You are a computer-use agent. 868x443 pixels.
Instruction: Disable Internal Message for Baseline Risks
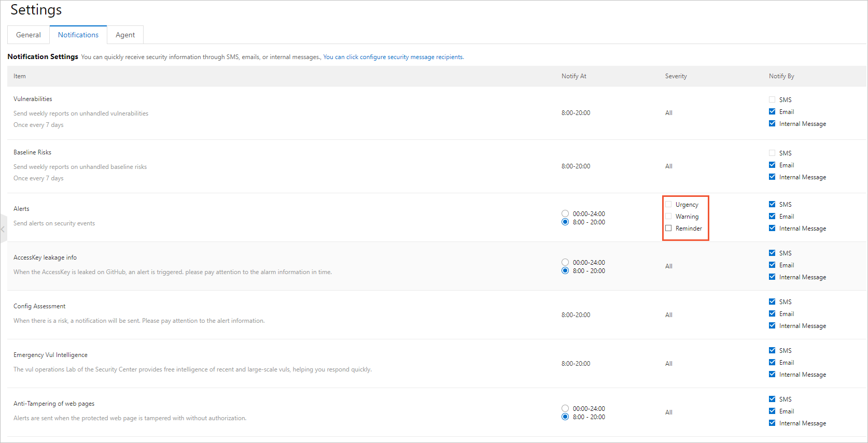(x=772, y=177)
